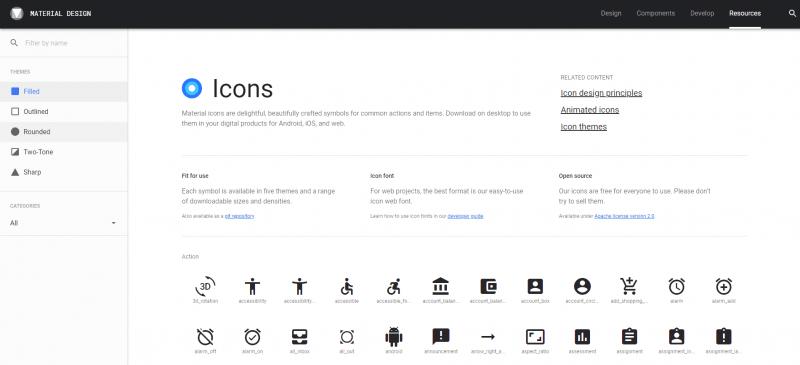Select the account_balance_wallet icon
The image size is (800, 365).
(x=488, y=286)
